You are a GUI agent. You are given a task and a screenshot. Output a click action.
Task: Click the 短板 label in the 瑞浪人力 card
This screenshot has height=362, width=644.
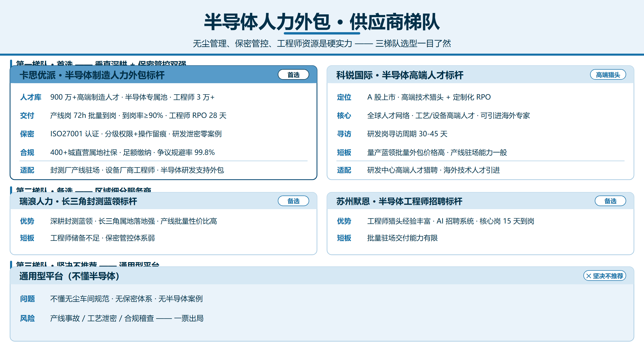(x=27, y=238)
